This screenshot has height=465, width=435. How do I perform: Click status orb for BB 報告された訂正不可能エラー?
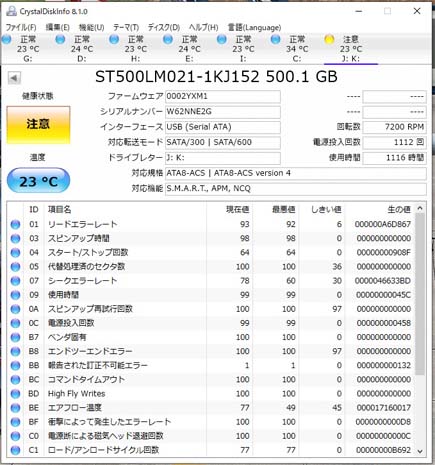tap(15, 366)
